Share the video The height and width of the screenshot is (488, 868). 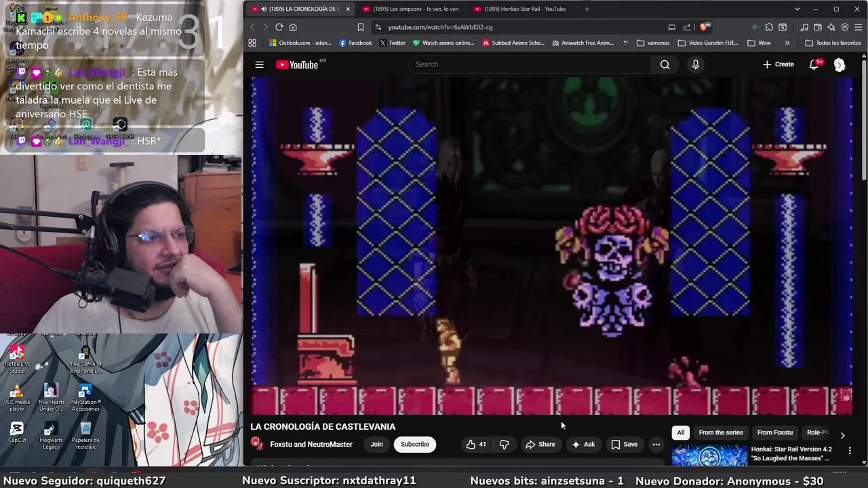[540, 445]
